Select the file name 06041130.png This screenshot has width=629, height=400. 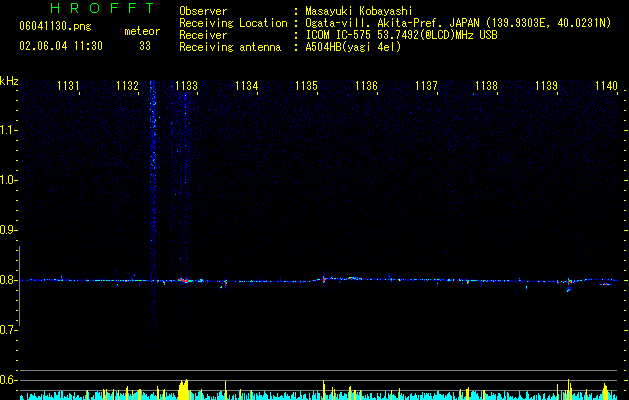tap(55, 26)
